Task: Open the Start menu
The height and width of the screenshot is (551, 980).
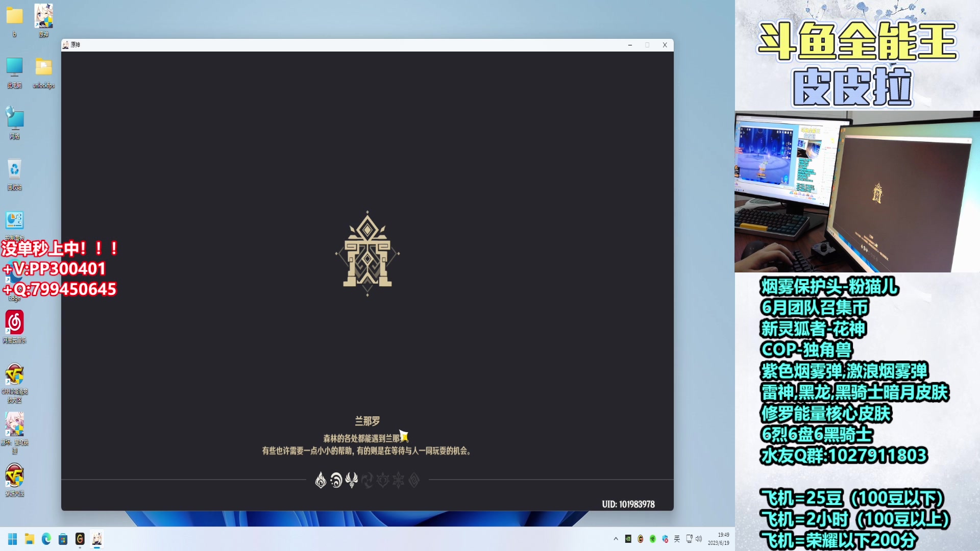Action: pos(12,539)
